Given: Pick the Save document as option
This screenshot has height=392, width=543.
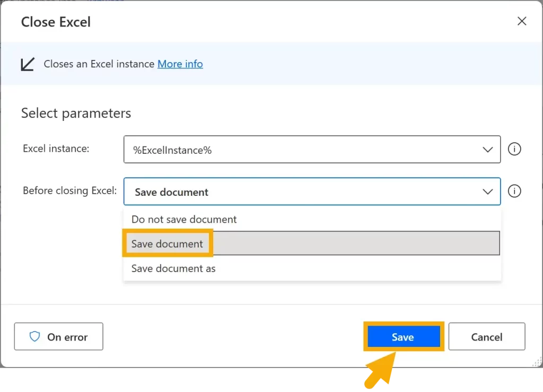Looking at the screenshot, I should pos(173,268).
